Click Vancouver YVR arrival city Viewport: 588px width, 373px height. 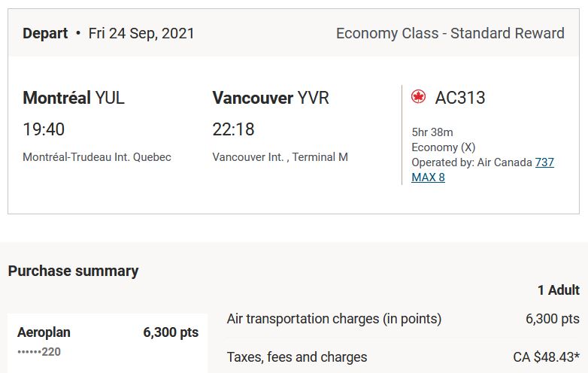(271, 98)
